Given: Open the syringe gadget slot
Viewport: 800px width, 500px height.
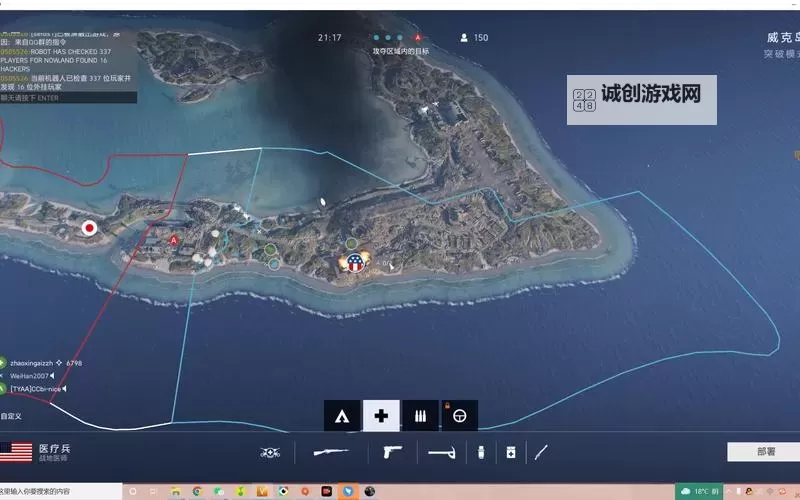Looking at the screenshot, I should click(481, 452).
